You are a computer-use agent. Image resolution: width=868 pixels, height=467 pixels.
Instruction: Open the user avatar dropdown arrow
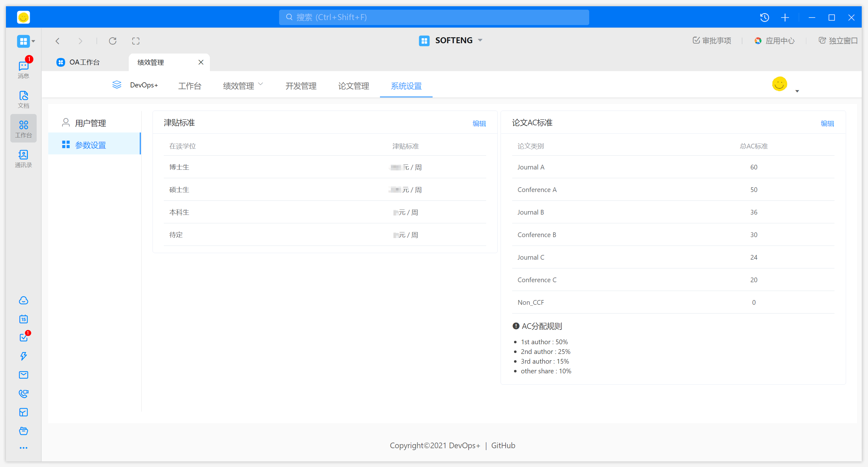coord(797,91)
